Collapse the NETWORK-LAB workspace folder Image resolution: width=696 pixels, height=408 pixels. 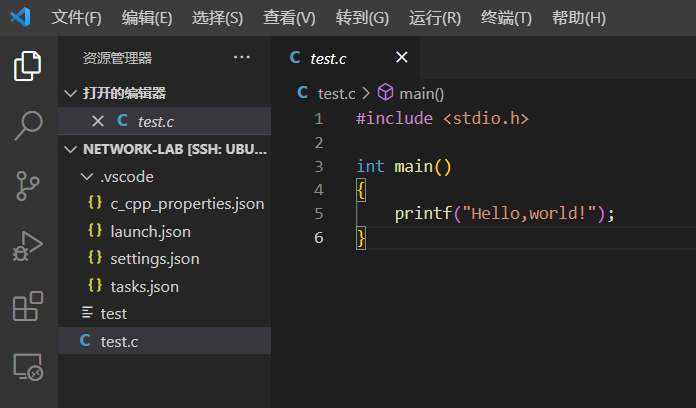click(x=70, y=149)
